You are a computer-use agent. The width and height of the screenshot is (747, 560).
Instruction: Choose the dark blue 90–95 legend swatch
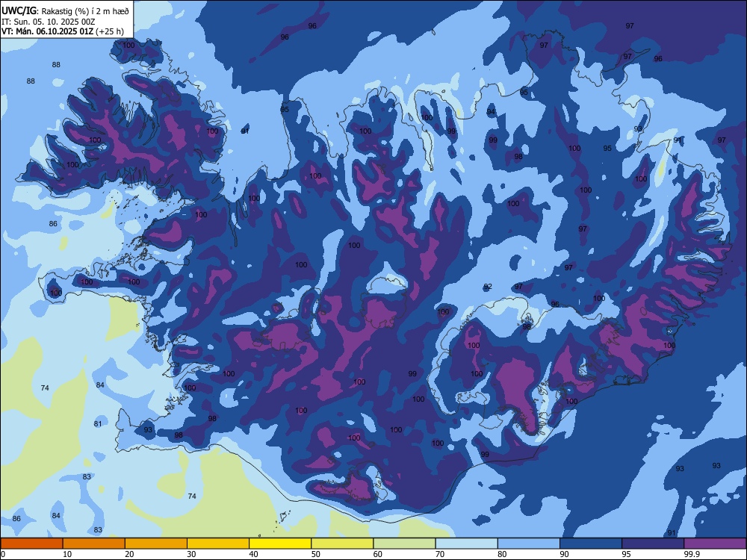coord(591,544)
